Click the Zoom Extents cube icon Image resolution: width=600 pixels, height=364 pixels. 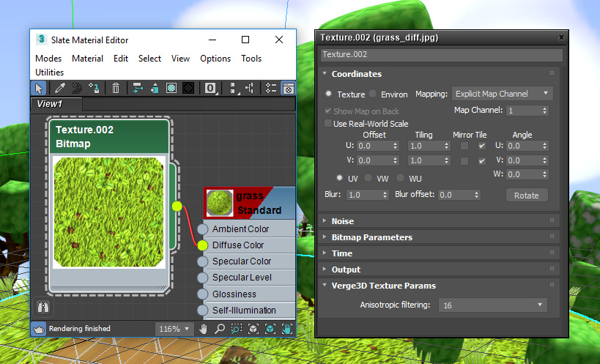coord(253,329)
